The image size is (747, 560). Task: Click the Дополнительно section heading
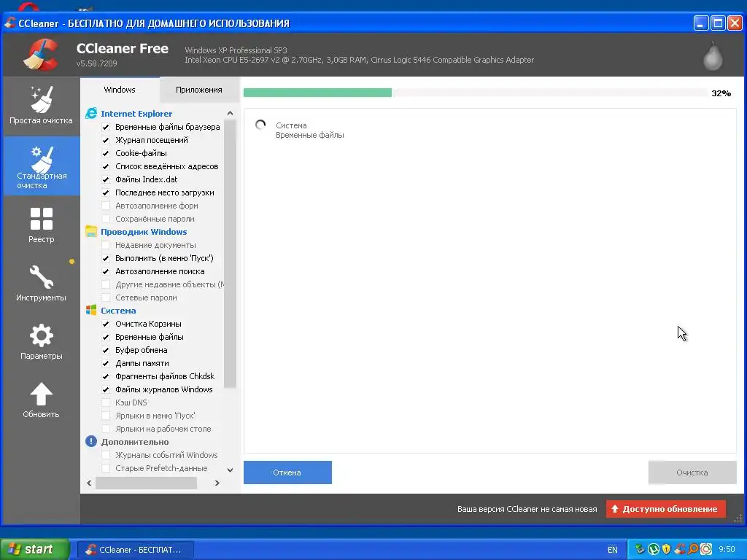[135, 442]
